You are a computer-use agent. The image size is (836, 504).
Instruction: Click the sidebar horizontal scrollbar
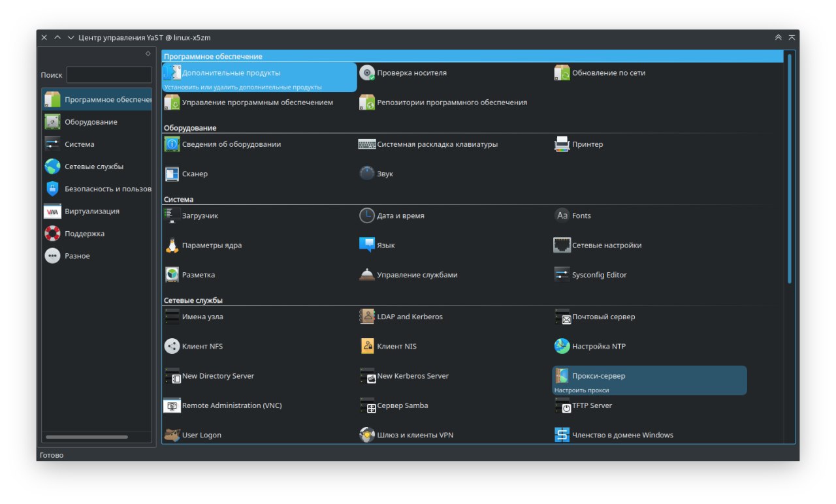pyautogui.click(x=87, y=437)
